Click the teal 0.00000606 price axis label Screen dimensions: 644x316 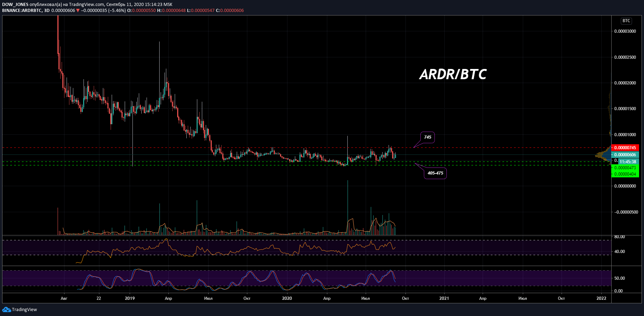(625, 155)
